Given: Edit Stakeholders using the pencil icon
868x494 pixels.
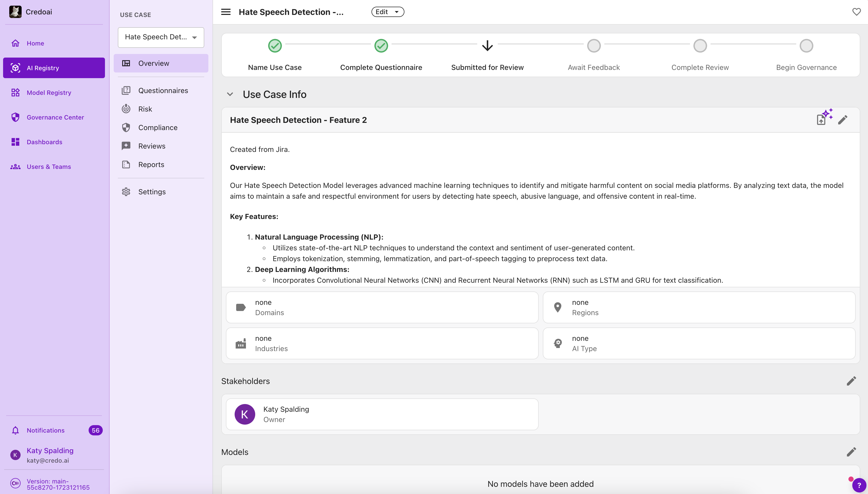Looking at the screenshot, I should click(851, 381).
